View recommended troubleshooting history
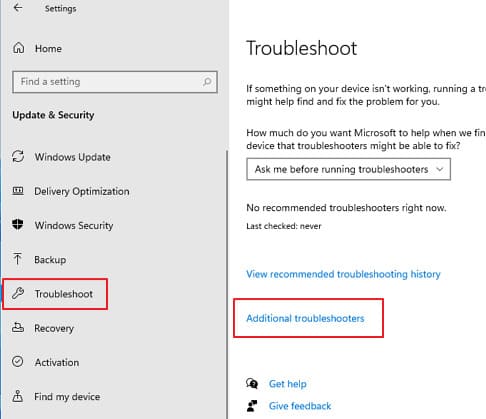 343,274
